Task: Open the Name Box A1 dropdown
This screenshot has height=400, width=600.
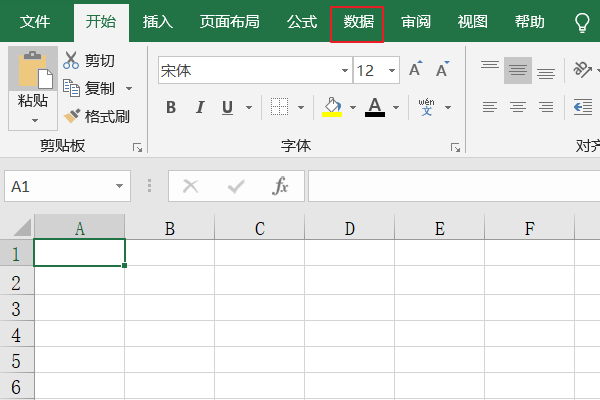Action: tap(119, 186)
